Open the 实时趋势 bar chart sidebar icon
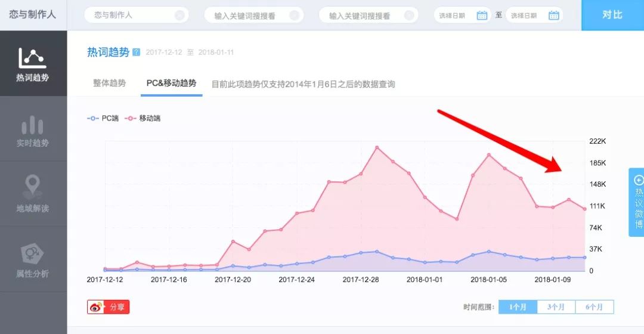 (32, 125)
